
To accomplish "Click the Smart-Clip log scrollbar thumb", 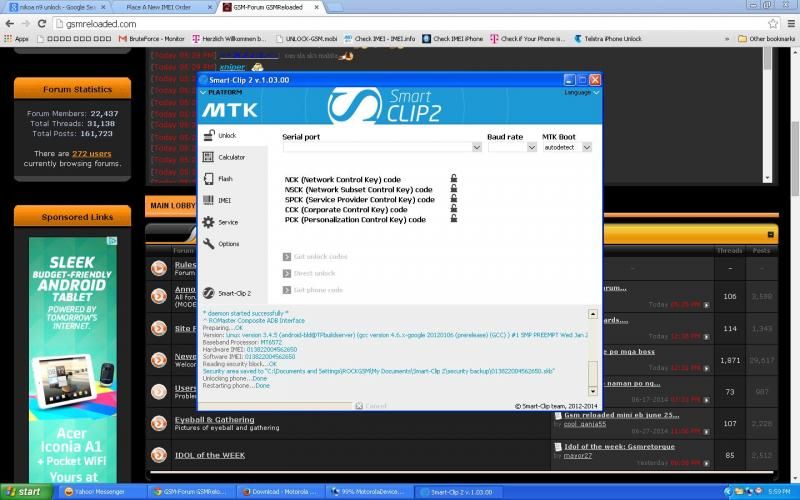I will (x=592, y=374).
